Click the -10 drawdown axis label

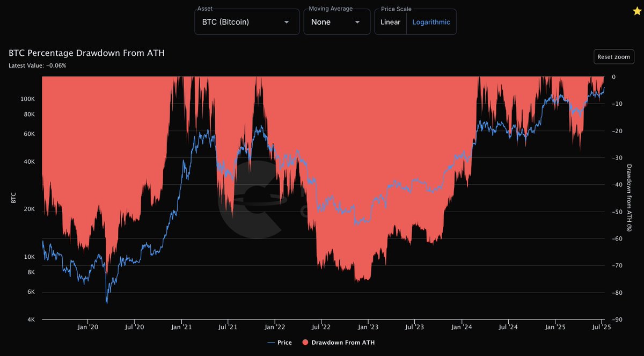[x=617, y=104]
